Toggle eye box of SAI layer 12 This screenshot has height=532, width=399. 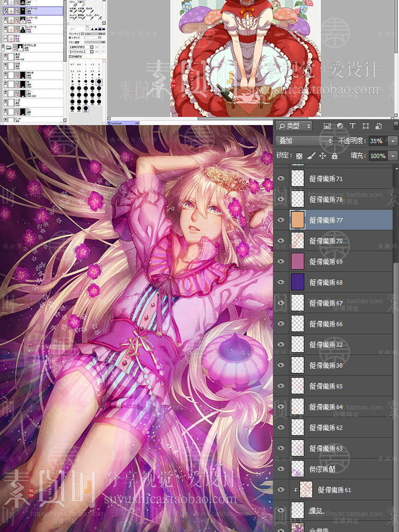pos(5,9)
